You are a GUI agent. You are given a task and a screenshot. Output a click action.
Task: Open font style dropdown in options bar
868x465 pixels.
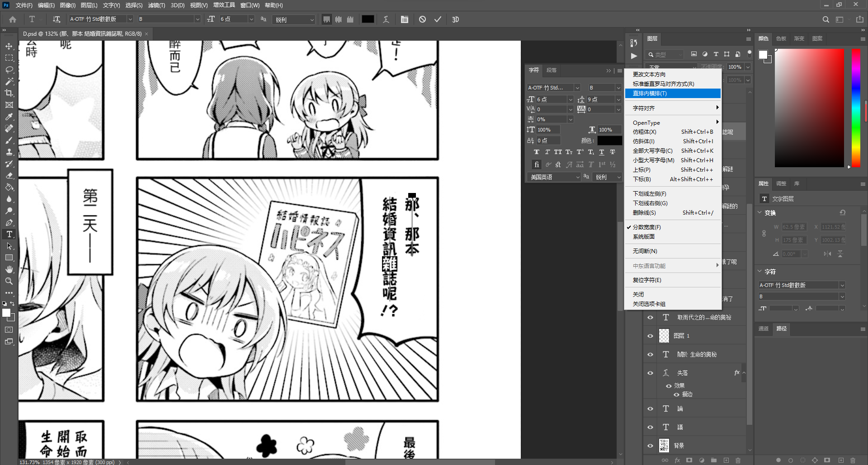pyautogui.click(x=198, y=19)
